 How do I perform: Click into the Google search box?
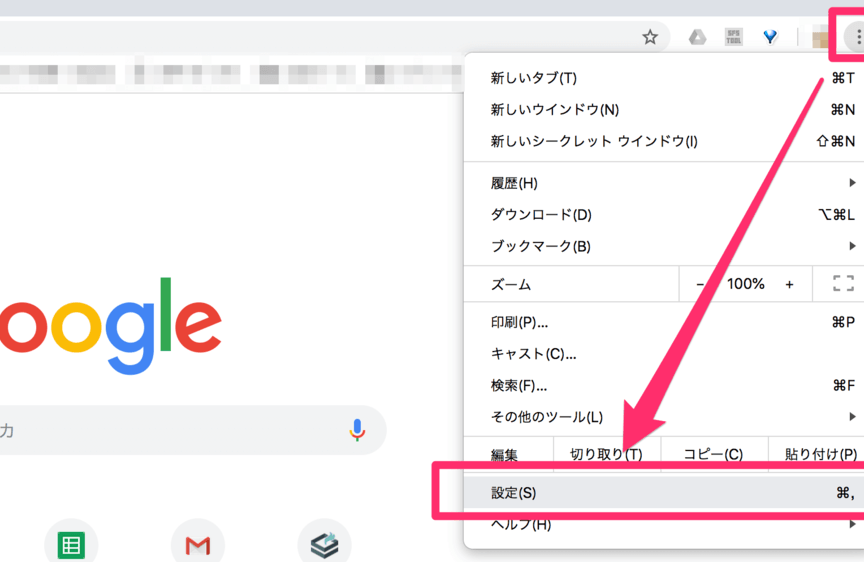[x=170, y=431]
